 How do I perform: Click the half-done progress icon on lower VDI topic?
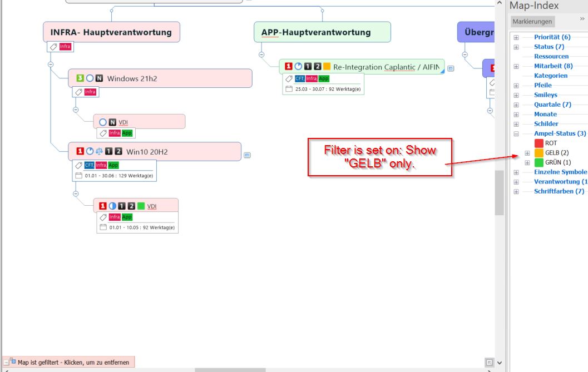112,206
